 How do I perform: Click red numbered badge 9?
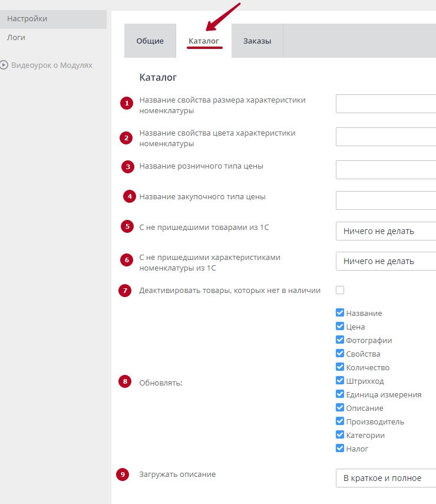click(123, 475)
